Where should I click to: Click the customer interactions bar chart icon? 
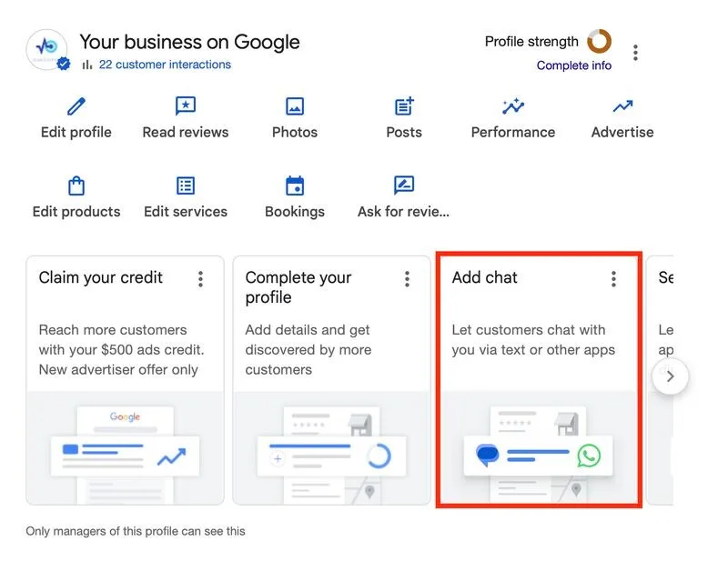pyautogui.click(x=87, y=65)
